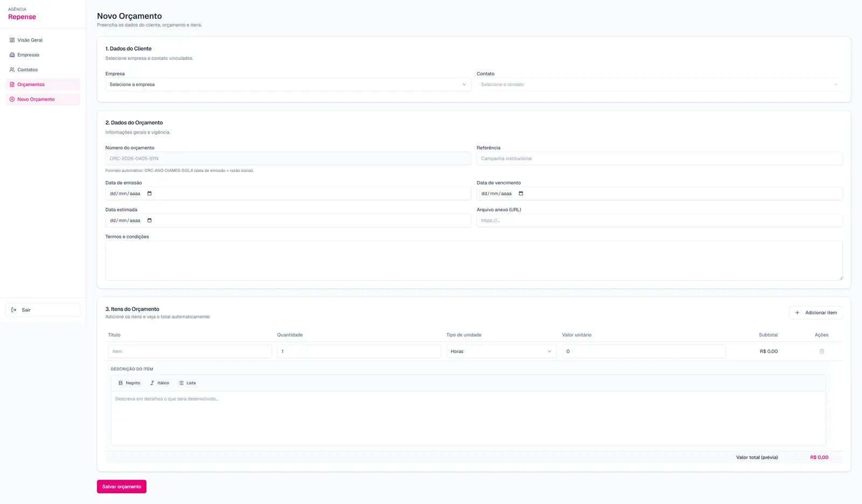The height and width of the screenshot is (504, 862).
Task: Click the Quantidade input field
Action: point(359,351)
